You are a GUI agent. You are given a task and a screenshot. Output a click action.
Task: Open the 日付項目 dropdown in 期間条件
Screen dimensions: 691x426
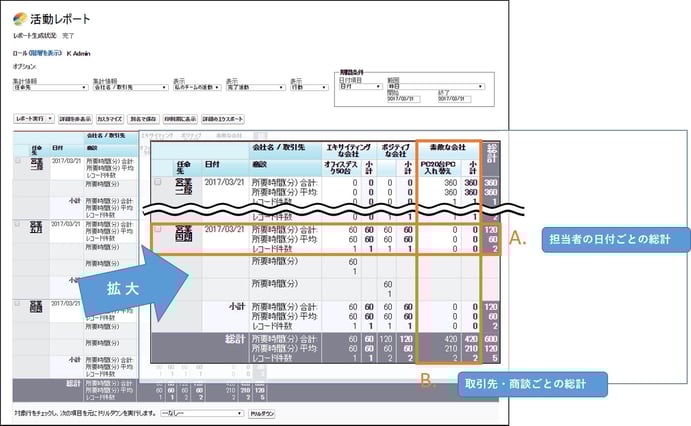[x=360, y=86]
